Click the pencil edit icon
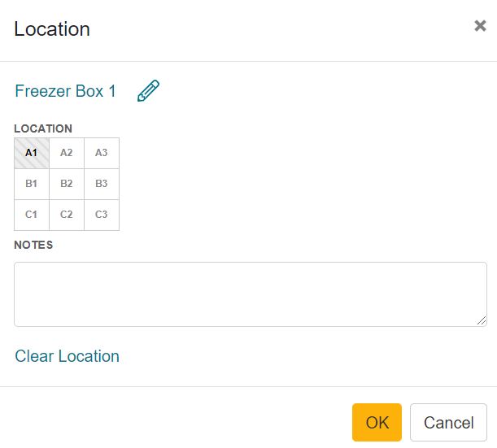Viewport: 497px width, 448px height. [x=149, y=91]
